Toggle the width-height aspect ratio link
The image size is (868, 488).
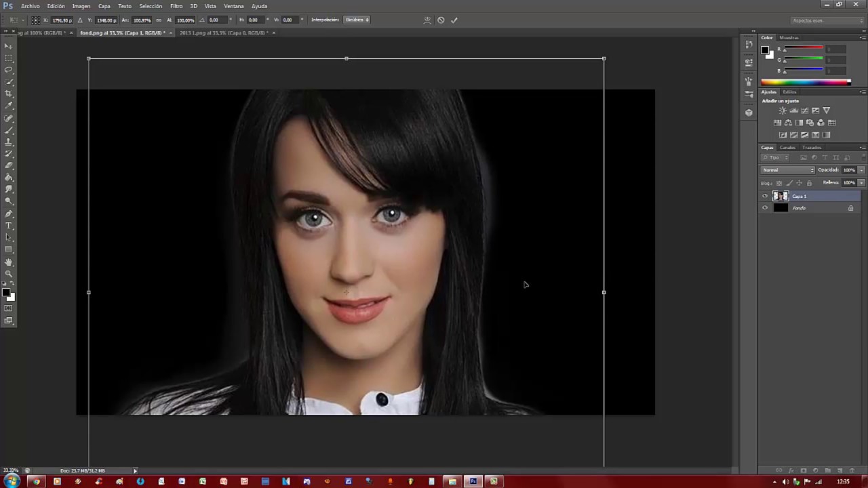pyautogui.click(x=159, y=20)
